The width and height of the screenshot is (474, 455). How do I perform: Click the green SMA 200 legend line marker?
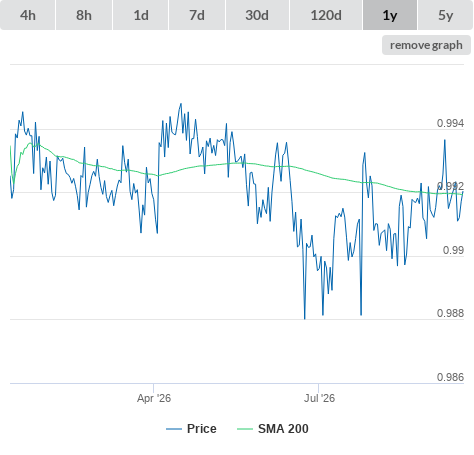pyautogui.click(x=245, y=429)
